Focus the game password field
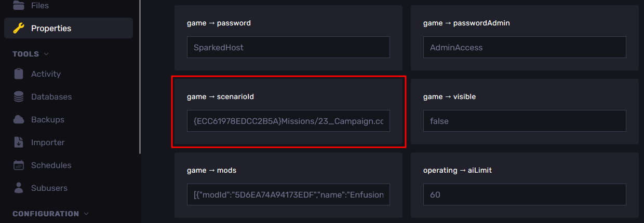Viewport: 644px width, 223px height. click(x=288, y=47)
